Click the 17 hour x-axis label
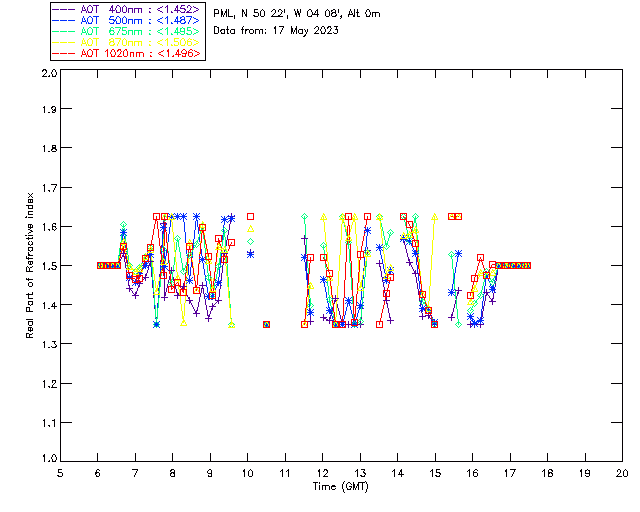 (x=510, y=473)
